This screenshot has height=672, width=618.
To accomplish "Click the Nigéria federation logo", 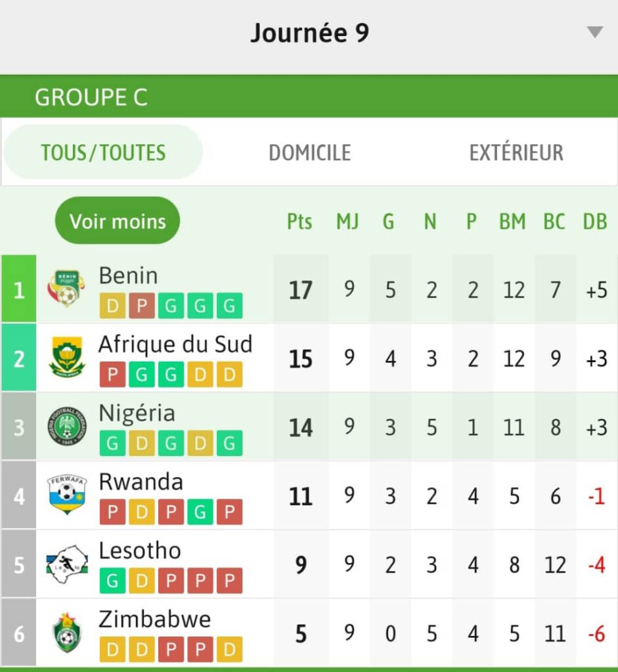I will tap(66, 427).
